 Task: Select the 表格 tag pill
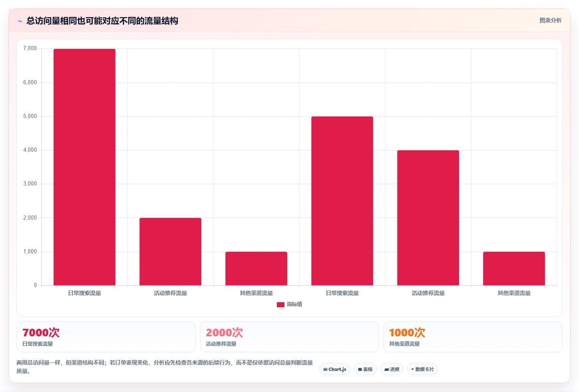coord(365,369)
